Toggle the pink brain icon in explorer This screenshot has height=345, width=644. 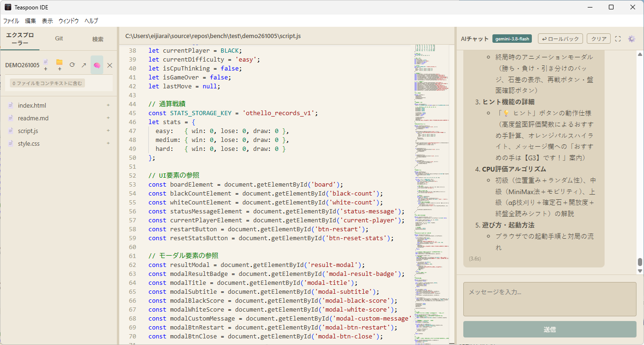(97, 65)
